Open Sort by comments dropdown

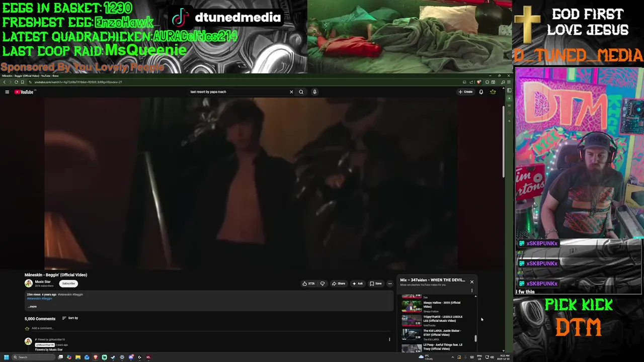click(x=70, y=318)
